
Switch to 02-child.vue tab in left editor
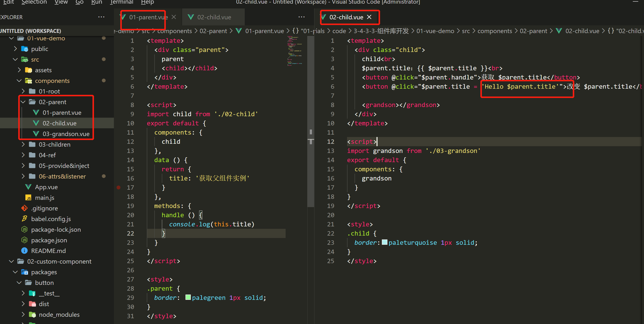coord(214,17)
